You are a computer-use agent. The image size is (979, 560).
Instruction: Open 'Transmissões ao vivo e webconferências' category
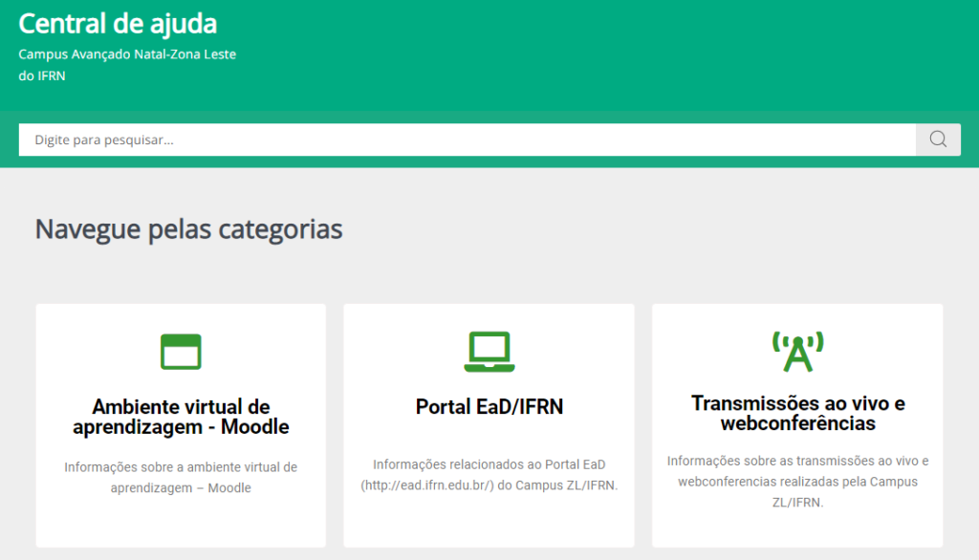point(798,413)
